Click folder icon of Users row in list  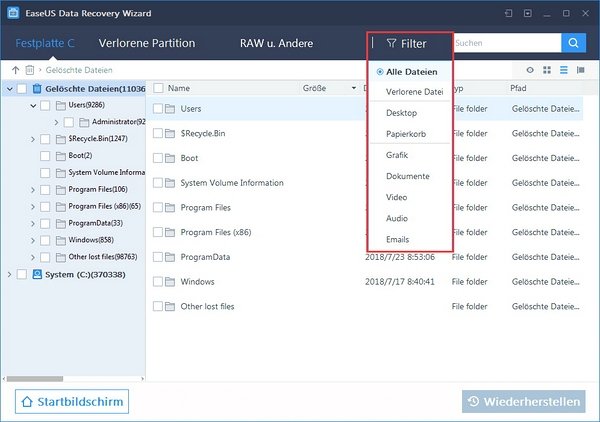pos(170,109)
